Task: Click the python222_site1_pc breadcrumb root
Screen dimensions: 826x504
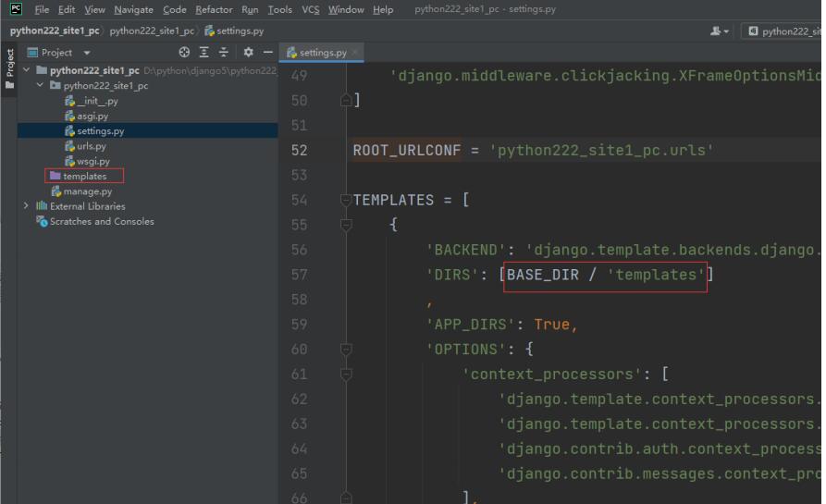Action: (x=55, y=31)
